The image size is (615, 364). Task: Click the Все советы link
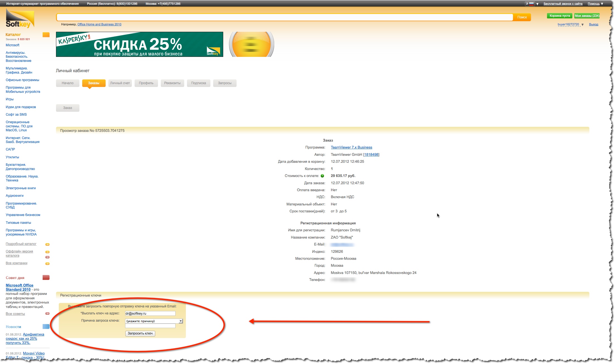tap(15, 314)
